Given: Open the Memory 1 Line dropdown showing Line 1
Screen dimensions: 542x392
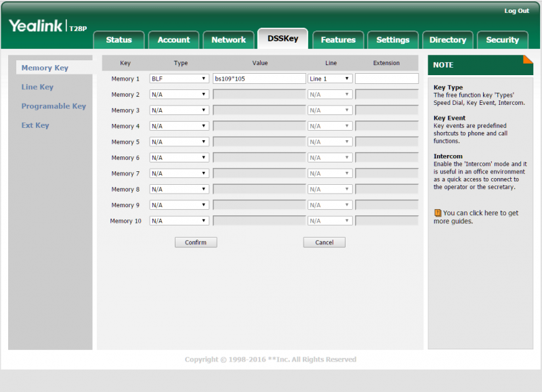Looking at the screenshot, I should [330, 79].
